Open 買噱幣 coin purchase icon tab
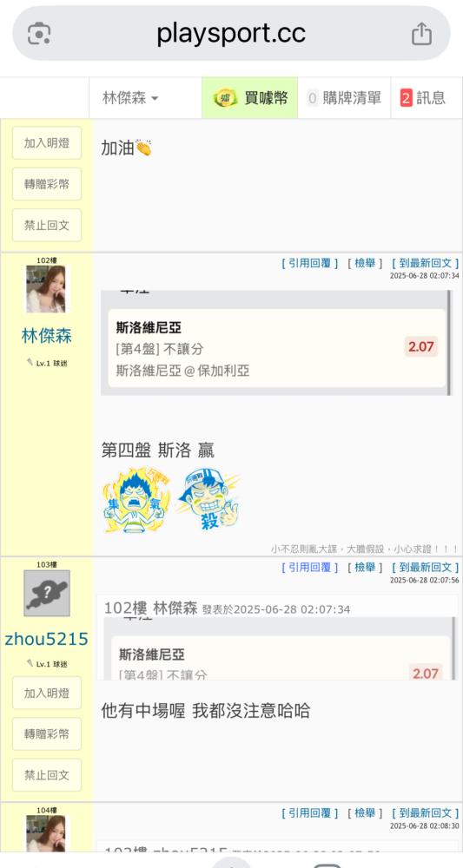Image resolution: width=463 pixels, height=868 pixels. tap(250, 98)
